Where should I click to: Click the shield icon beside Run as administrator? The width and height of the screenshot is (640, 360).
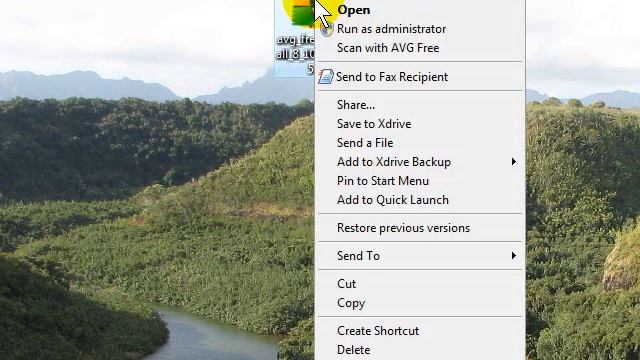[x=327, y=30]
